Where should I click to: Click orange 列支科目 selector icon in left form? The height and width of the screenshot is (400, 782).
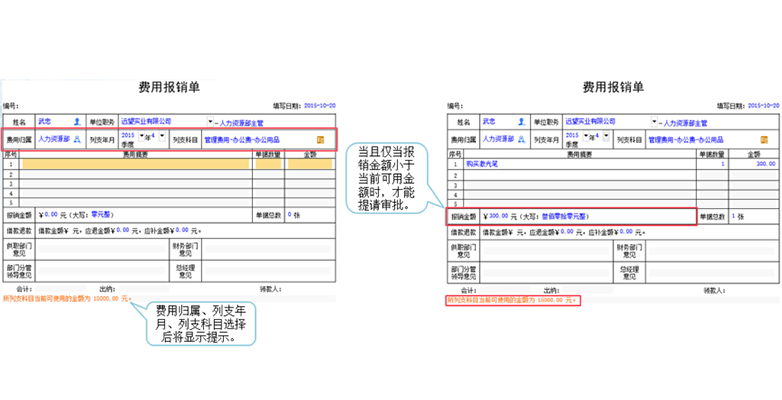click(x=320, y=140)
